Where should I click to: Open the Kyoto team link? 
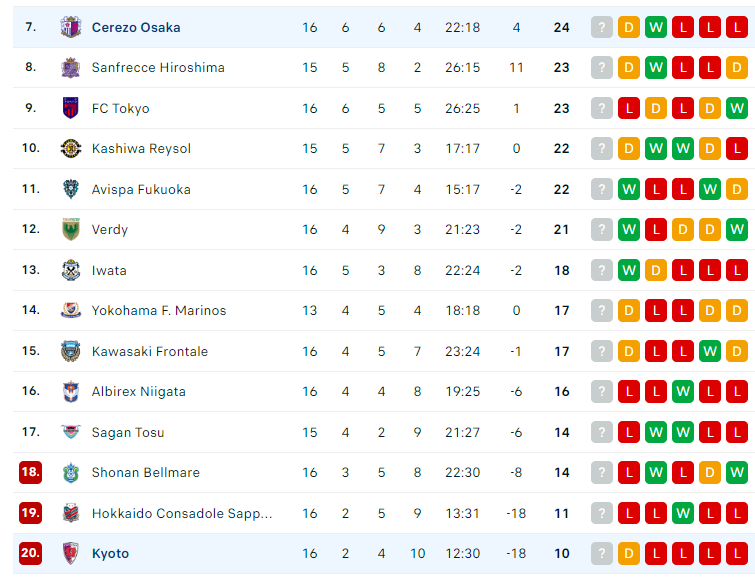pyautogui.click(x=110, y=554)
